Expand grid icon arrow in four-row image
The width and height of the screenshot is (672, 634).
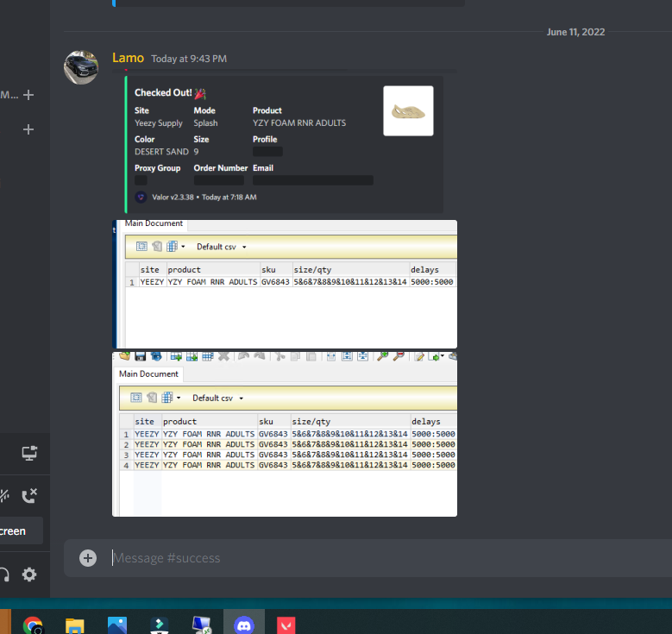coord(179,398)
